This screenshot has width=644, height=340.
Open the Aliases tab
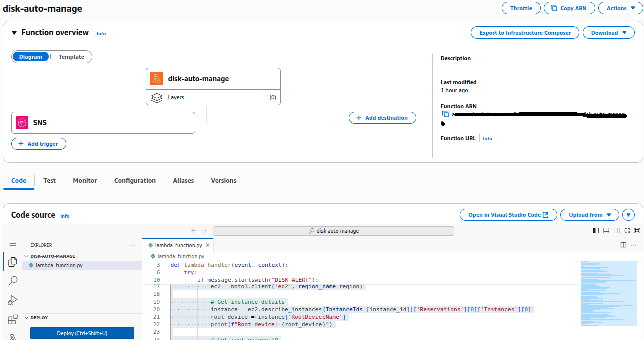[x=183, y=181]
